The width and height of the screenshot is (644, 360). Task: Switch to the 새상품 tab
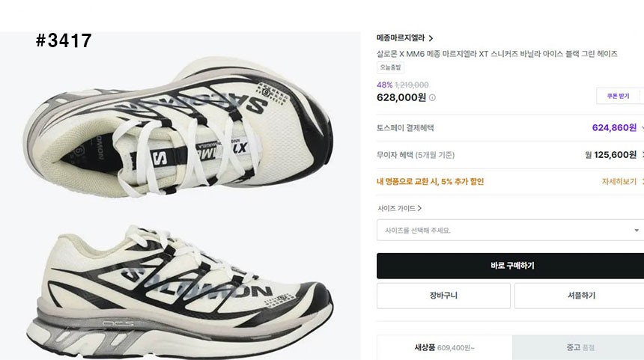pyautogui.click(x=444, y=347)
